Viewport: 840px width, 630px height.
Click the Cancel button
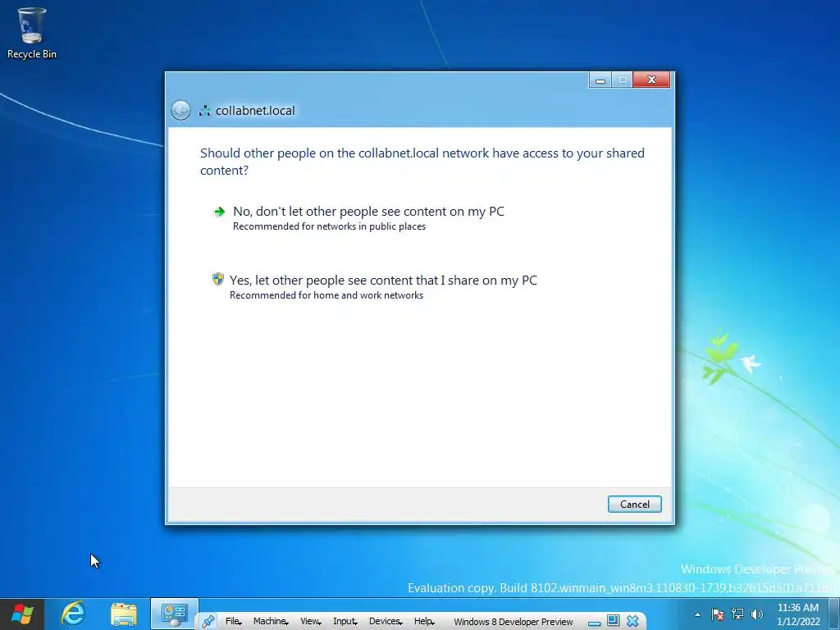(x=634, y=504)
